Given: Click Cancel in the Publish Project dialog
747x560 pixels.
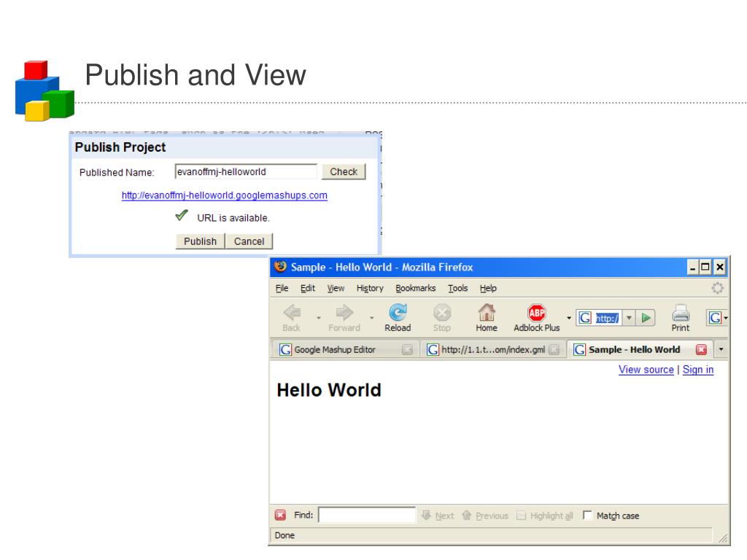Looking at the screenshot, I should (249, 241).
